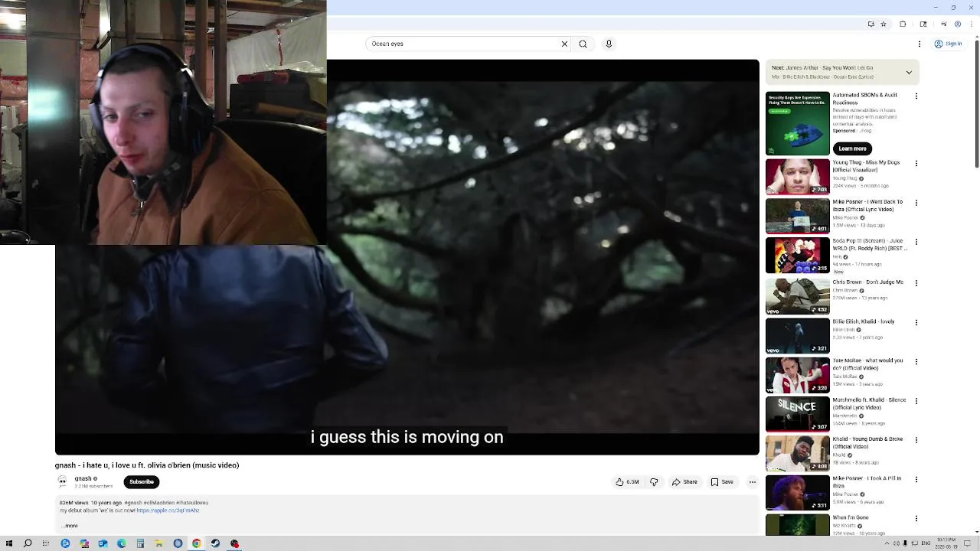Viewport: 980px width, 551px height.
Task: Open options for Young Thug video
Action: click(916, 164)
